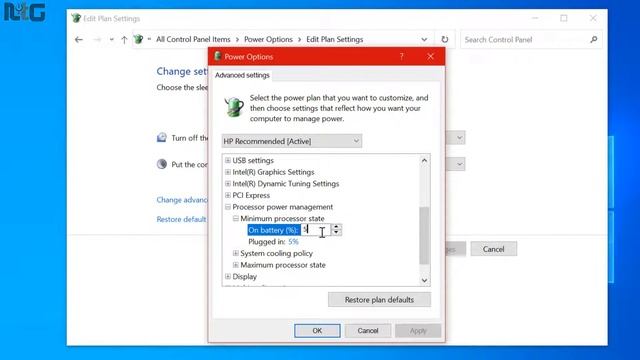Select the Display tree item text
The width and height of the screenshot is (640, 360).
point(244,276)
